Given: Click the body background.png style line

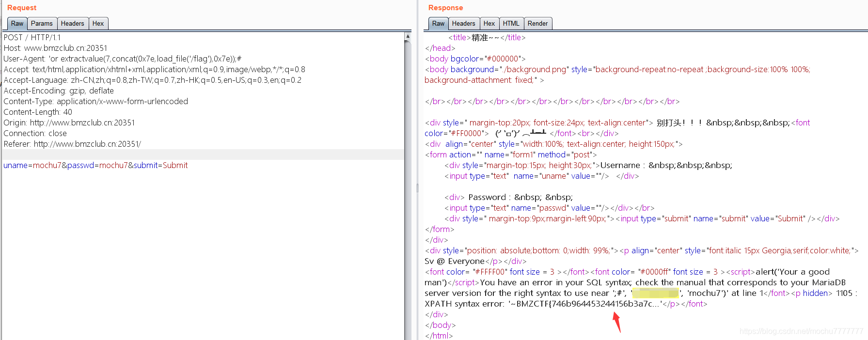Looking at the screenshot, I should click(617, 69).
